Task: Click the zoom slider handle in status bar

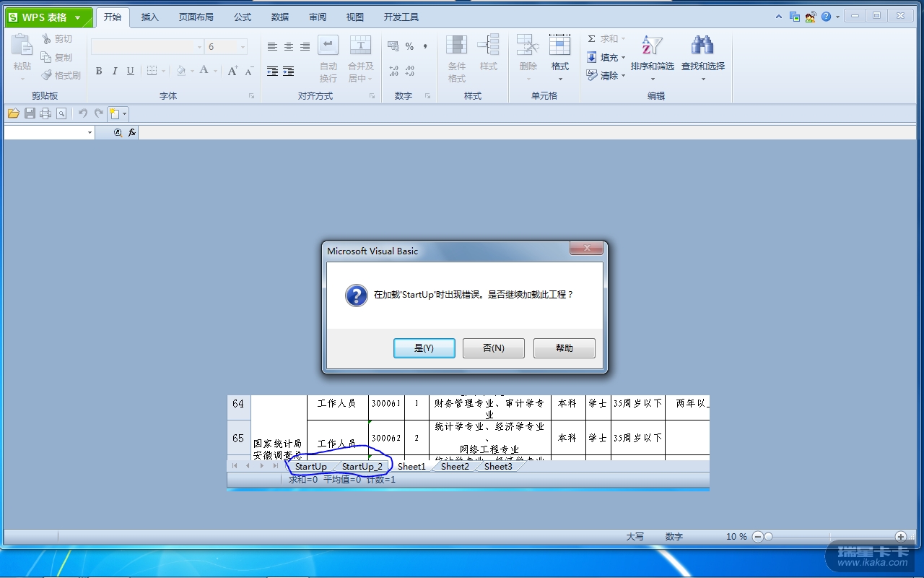Action: click(768, 537)
